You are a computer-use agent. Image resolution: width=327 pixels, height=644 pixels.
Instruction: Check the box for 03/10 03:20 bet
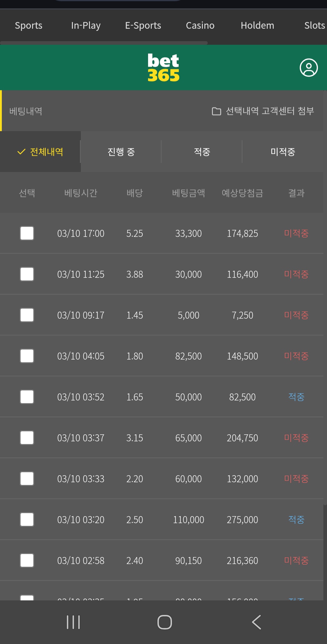pyautogui.click(x=27, y=520)
